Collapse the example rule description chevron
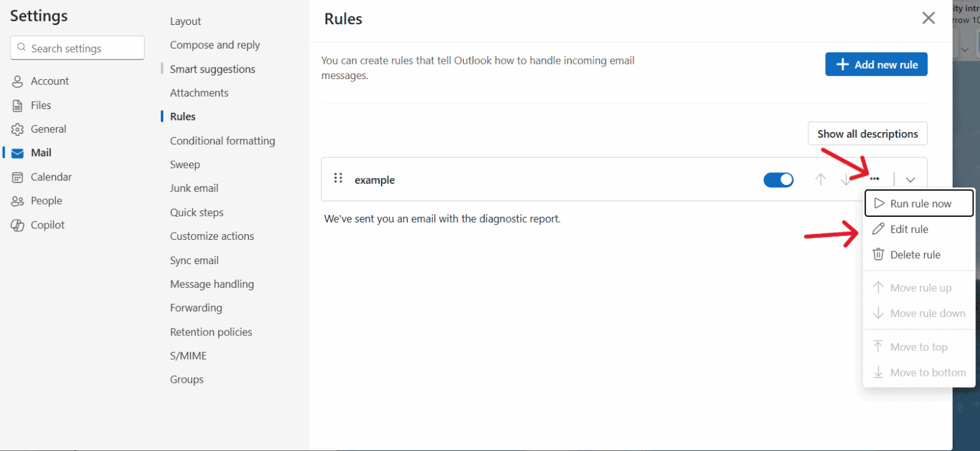This screenshot has width=980, height=451. tap(910, 179)
